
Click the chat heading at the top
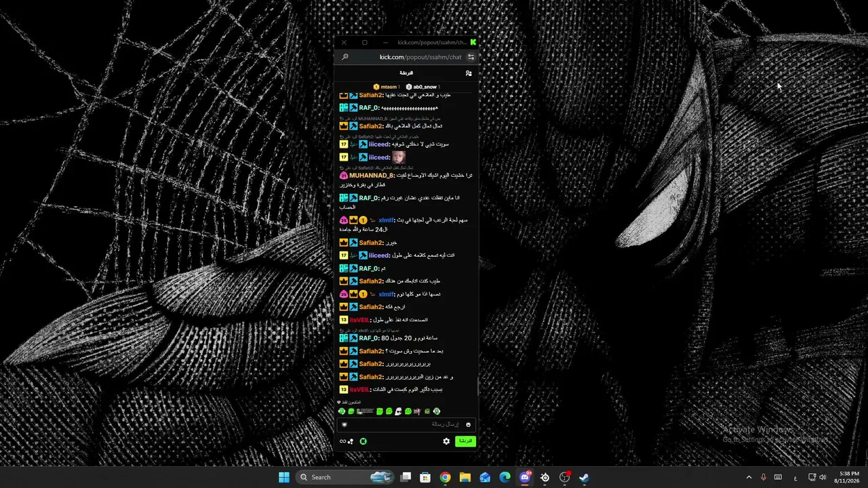(406, 73)
